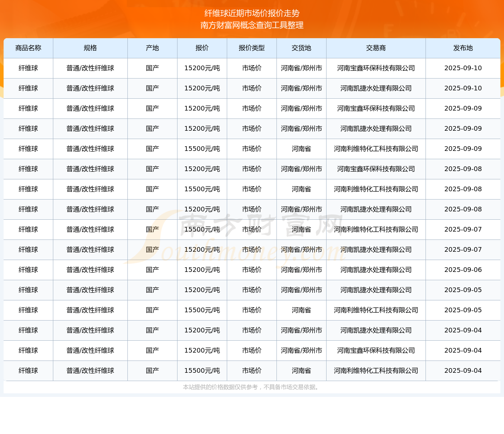Screen dimensions: 504x434
Task: Click the 产地 column header
Action: click(153, 48)
